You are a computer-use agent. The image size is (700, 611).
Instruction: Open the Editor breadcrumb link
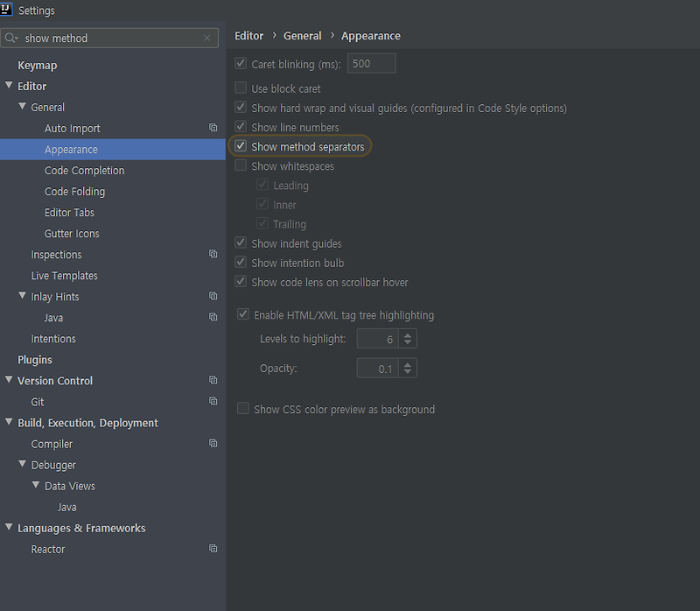[x=248, y=36]
